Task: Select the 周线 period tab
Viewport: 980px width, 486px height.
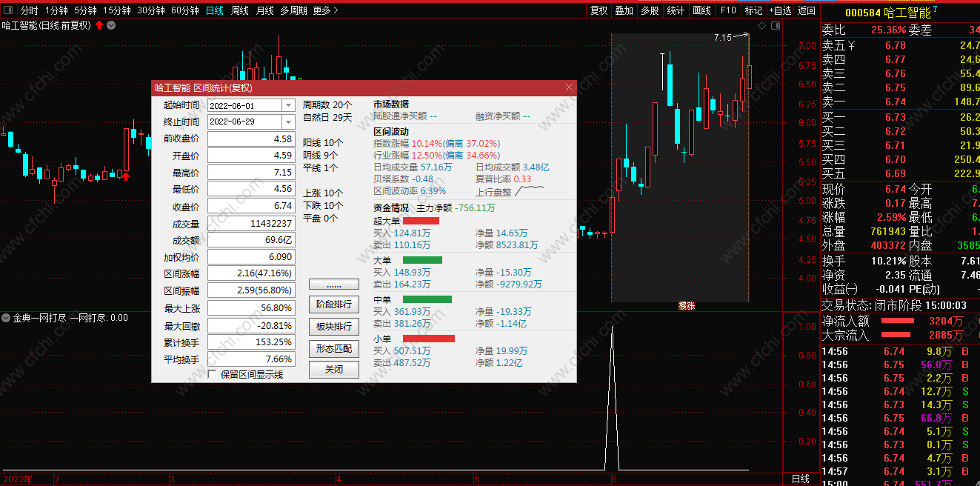Action: coord(240,10)
